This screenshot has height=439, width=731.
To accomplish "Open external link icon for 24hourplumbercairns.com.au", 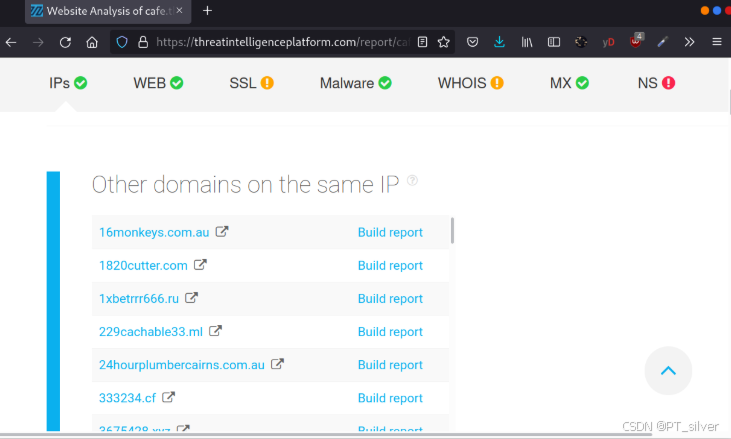I will click(x=277, y=364).
